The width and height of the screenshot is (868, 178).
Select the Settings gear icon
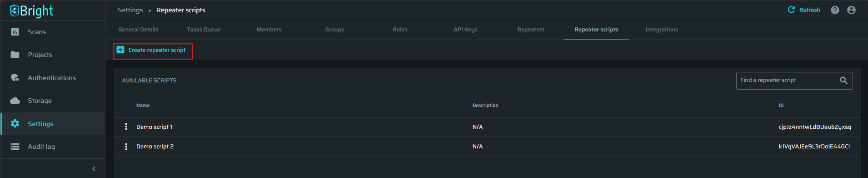[15, 123]
